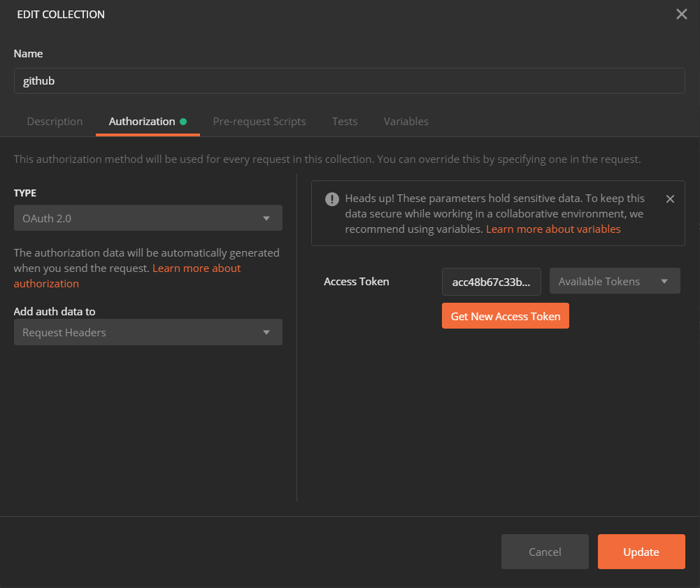Open the OAuth 2.0 type selector
700x588 pixels.
click(148, 218)
